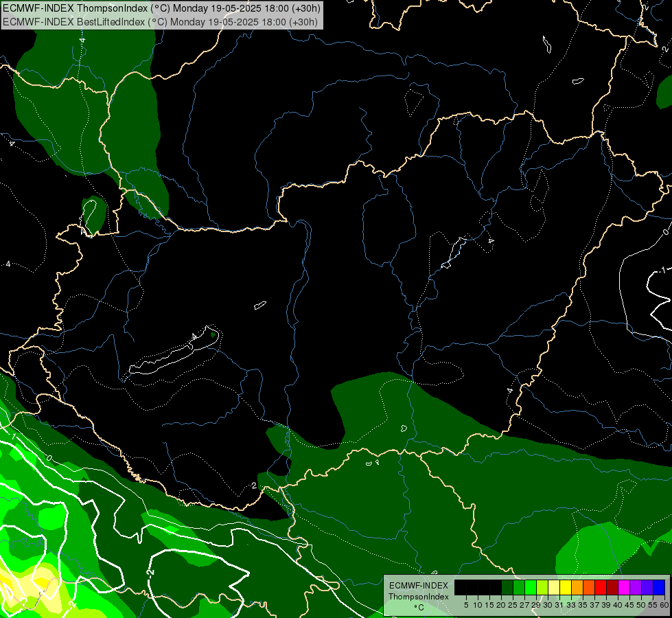
Task: Click legend scale value 30
Action: point(548,605)
